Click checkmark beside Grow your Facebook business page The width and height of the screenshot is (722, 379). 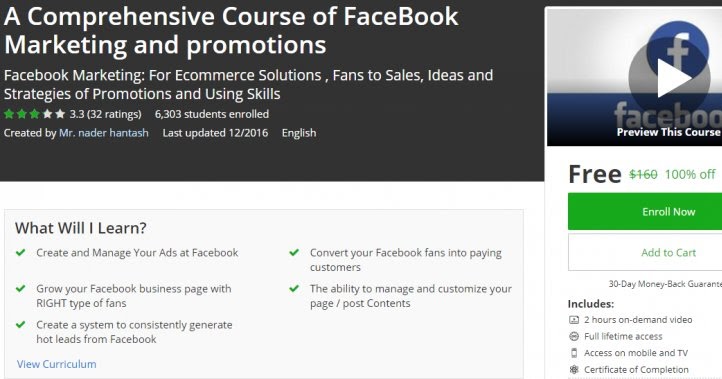[x=20, y=289]
